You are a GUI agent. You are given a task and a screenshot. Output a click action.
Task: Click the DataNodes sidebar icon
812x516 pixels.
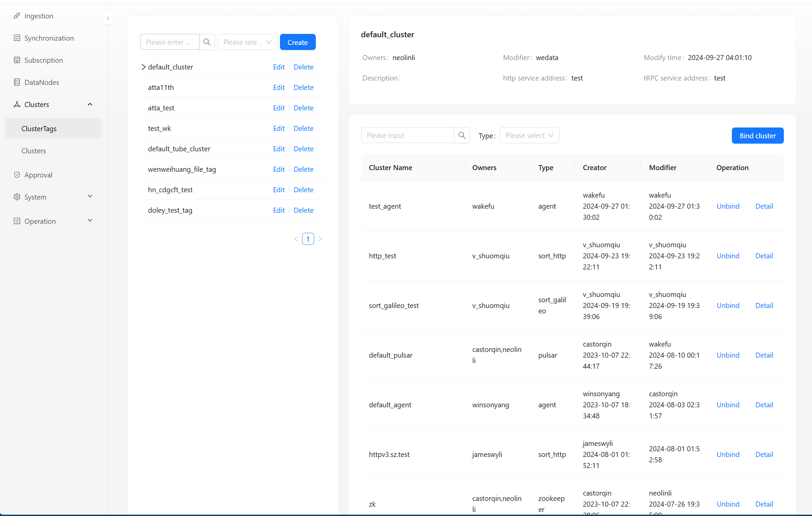17,82
